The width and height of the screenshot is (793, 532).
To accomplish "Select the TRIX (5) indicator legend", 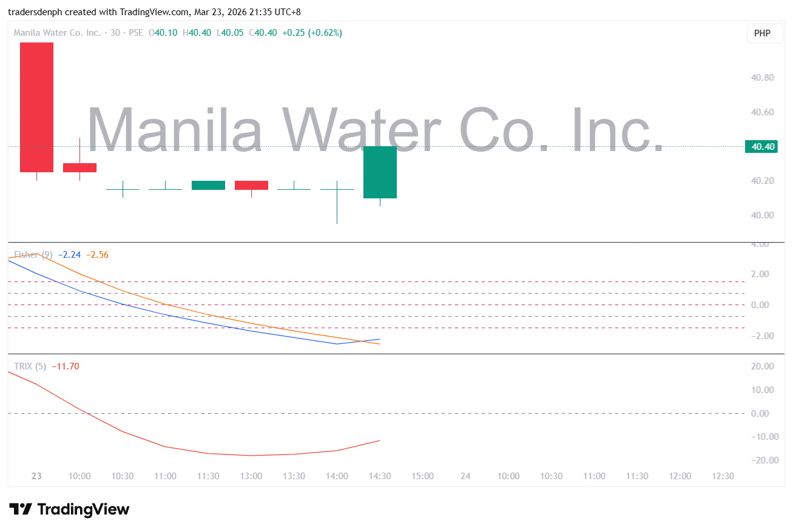I will (x=30, y=366).
